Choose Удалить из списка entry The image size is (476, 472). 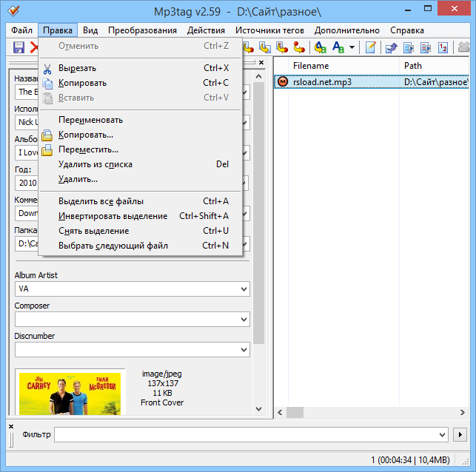140,164
